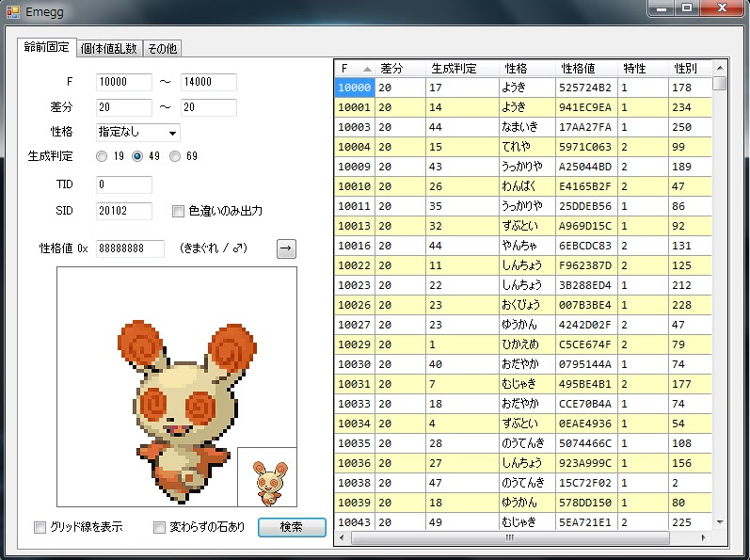750x560 pixels.
Task: Click the やんちゃ nature cell
Action: click(x=527, y=246)
